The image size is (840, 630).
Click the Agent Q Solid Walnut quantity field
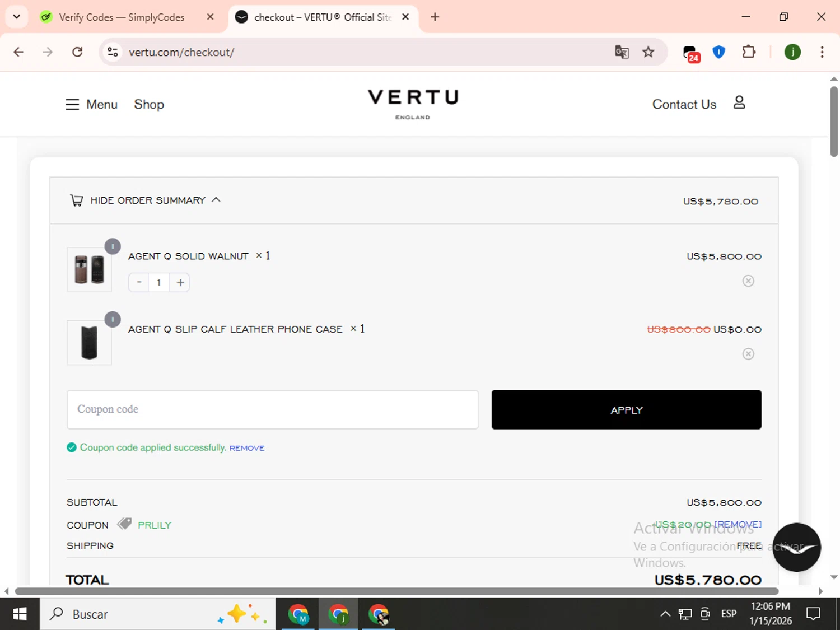[159, 282]
